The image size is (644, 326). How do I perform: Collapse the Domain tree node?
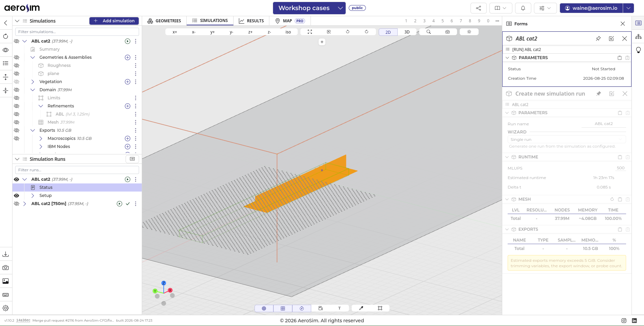pos(33,90)
